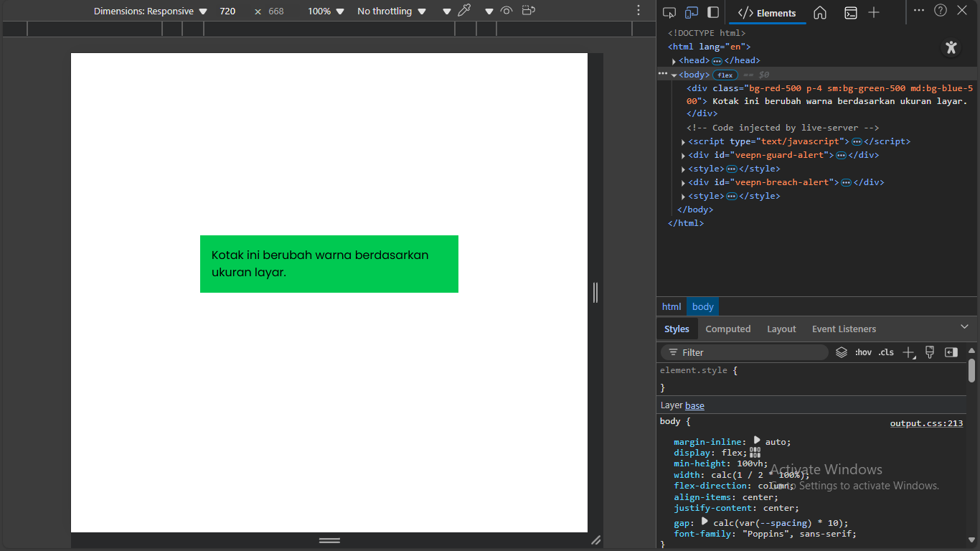Switch to the Layout tab
Viewport: 980px width, 551px height.
click(781, 329)
